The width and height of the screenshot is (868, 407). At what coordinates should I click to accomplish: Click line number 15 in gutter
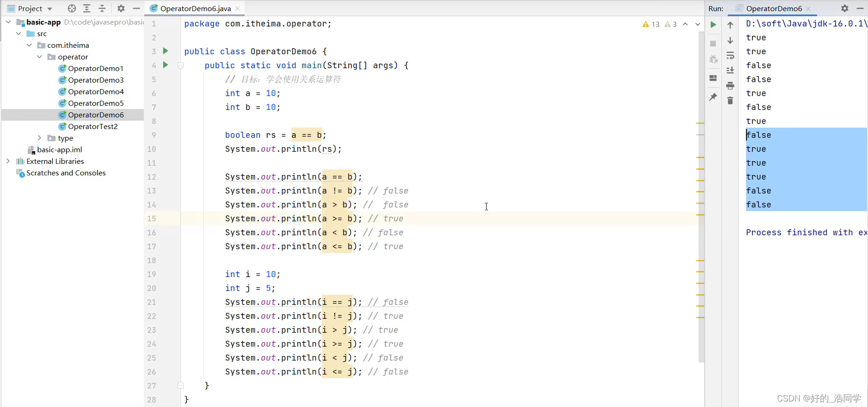[x=152, y=219]
